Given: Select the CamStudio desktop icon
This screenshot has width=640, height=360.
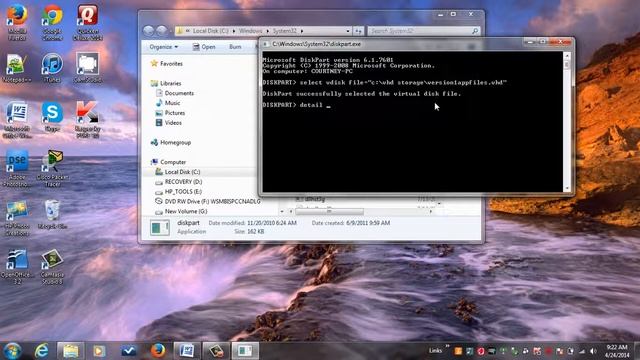Looking at the screenshot, I should pyautogui.click(x=87, y=68).
